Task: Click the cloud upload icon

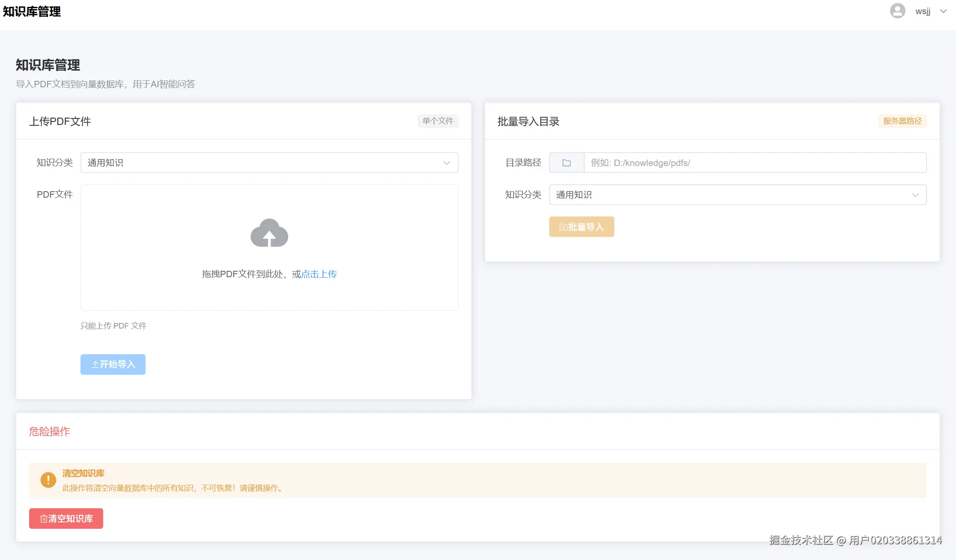Action: 269,233
